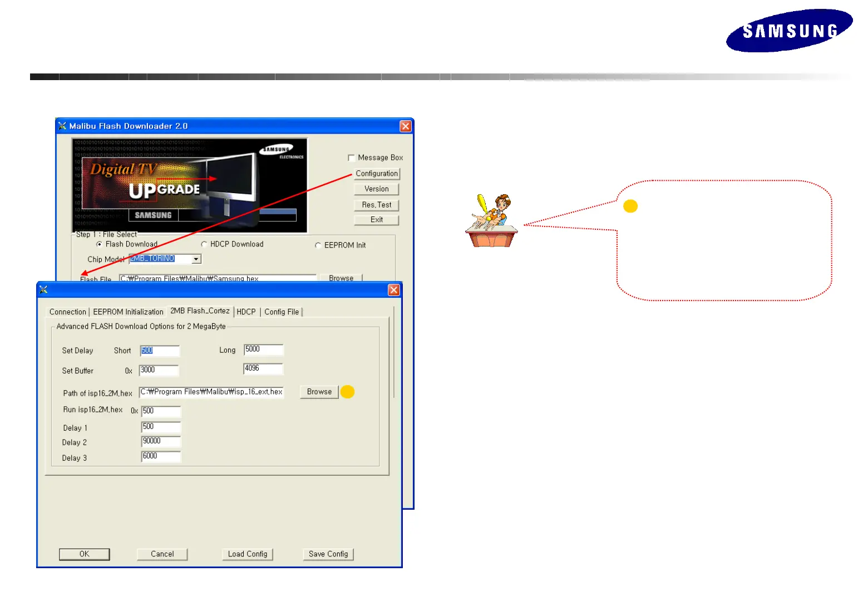Click the Digital TV Upgrade banner image
Screen dimensions: 868x601
point(190,185)
